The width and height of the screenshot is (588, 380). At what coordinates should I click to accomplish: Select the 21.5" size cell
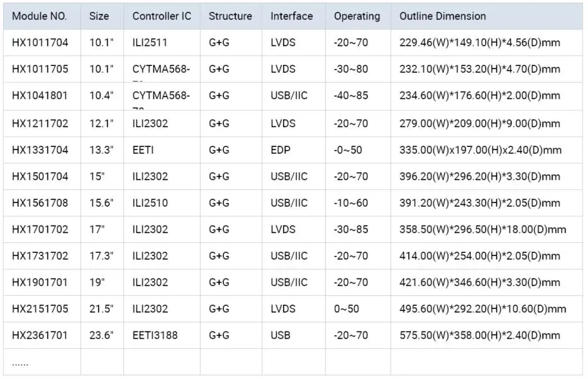pos(102,309)
